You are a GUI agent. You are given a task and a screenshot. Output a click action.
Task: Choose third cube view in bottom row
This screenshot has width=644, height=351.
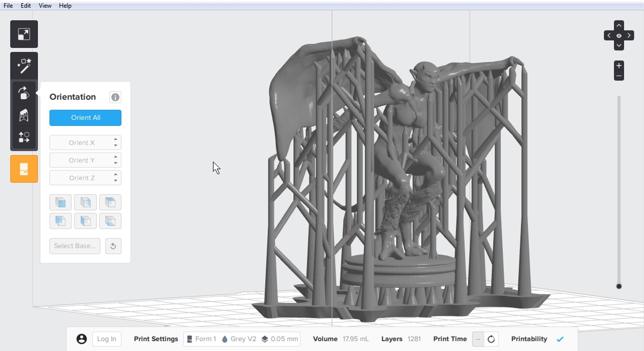(x=110, y=221)
